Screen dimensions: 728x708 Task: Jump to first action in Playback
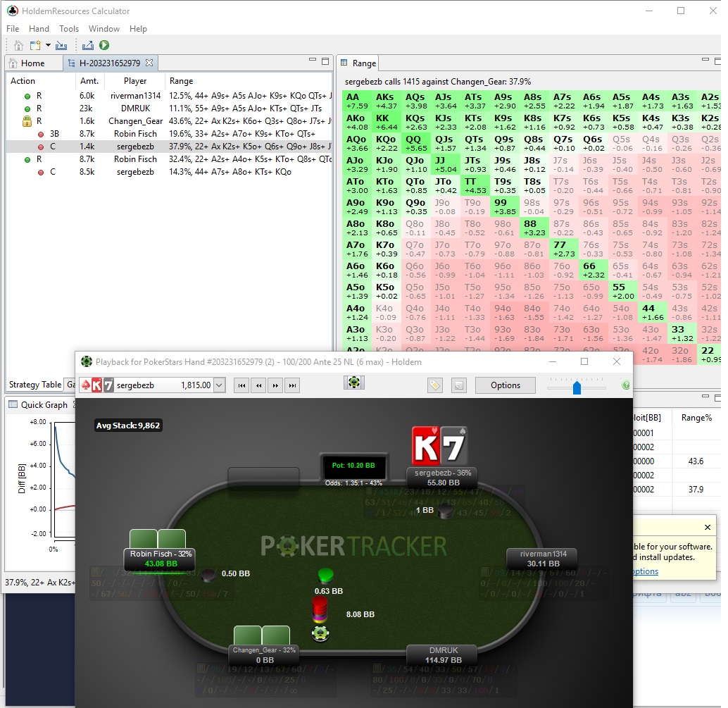[242, 385]
